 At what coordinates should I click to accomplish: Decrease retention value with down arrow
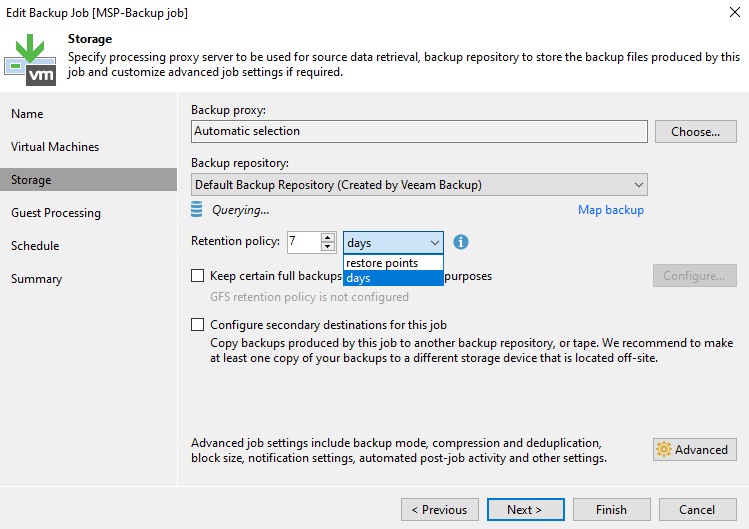327,247
